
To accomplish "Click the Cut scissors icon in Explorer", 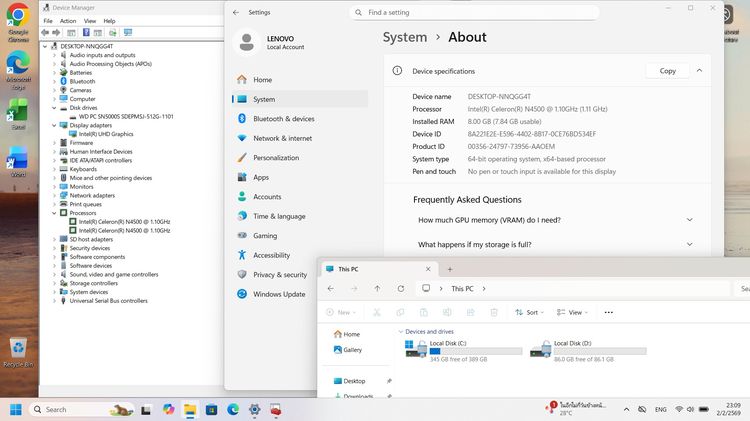I will click(377, 312).
